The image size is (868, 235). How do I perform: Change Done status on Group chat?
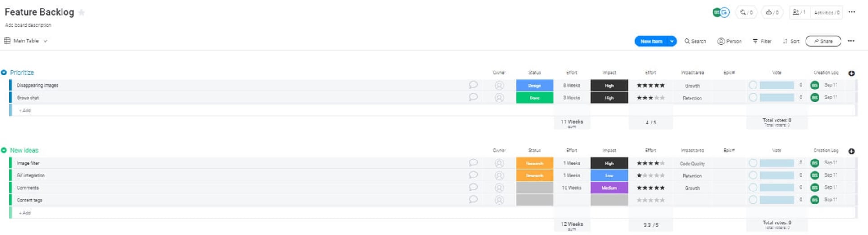[535, 98]
